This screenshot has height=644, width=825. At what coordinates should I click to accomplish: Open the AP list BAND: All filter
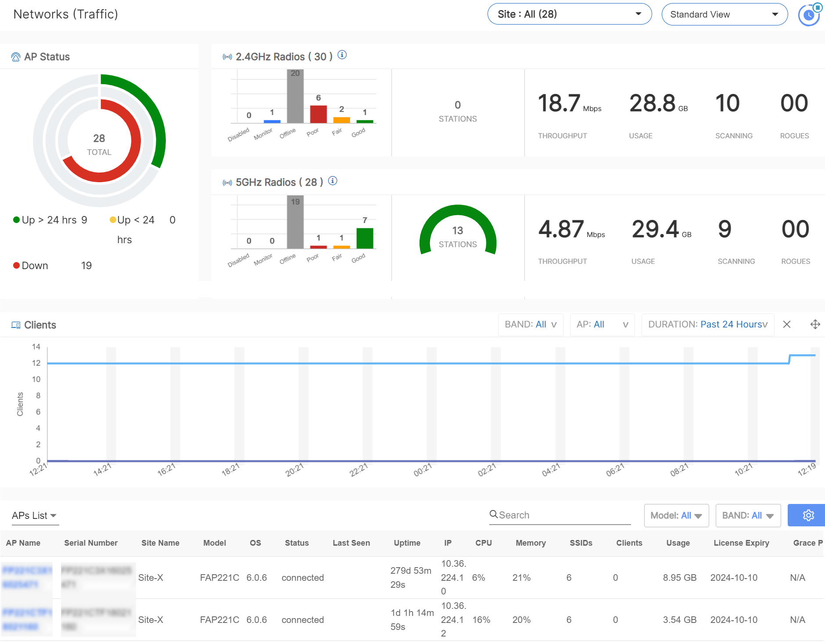click(748, 515)
